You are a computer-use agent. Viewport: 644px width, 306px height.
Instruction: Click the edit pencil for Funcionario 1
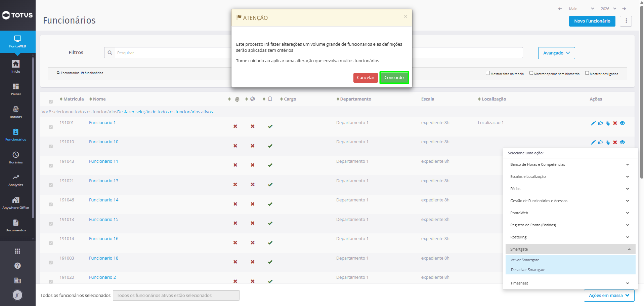(x=593, y=123)
